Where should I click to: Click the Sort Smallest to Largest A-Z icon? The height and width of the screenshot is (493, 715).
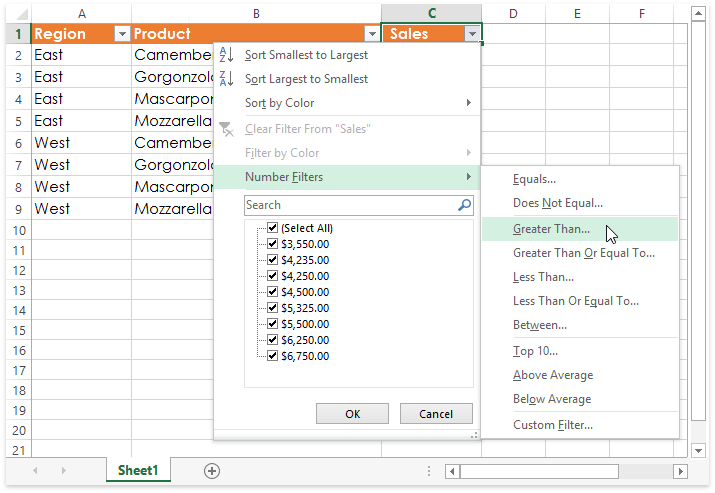226,55
